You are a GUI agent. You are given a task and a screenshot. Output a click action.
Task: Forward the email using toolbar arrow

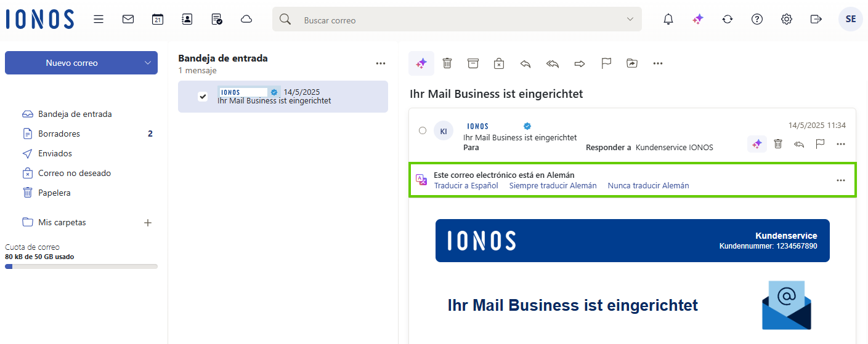coord(580,63)
